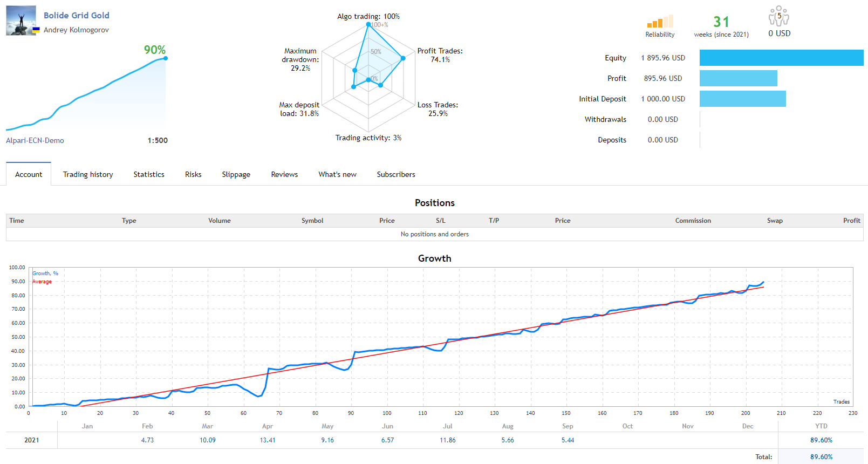Click the "No positions and orders" message

pos(435,234)
